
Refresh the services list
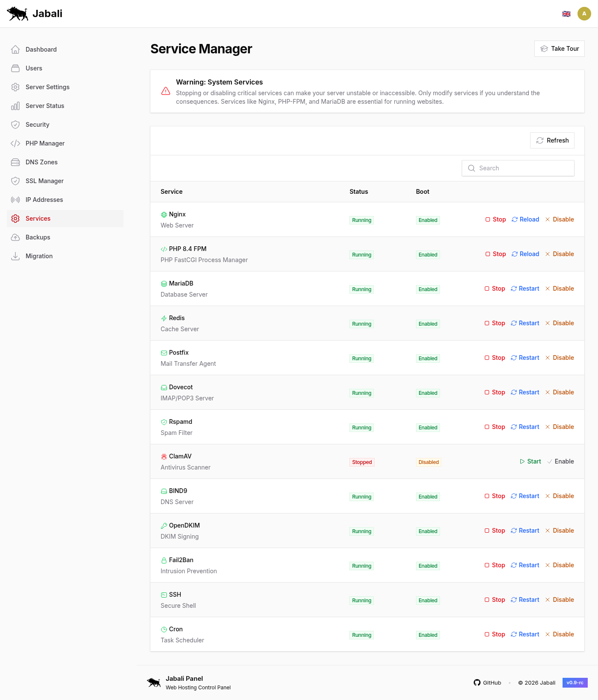[x=552, y=140]
